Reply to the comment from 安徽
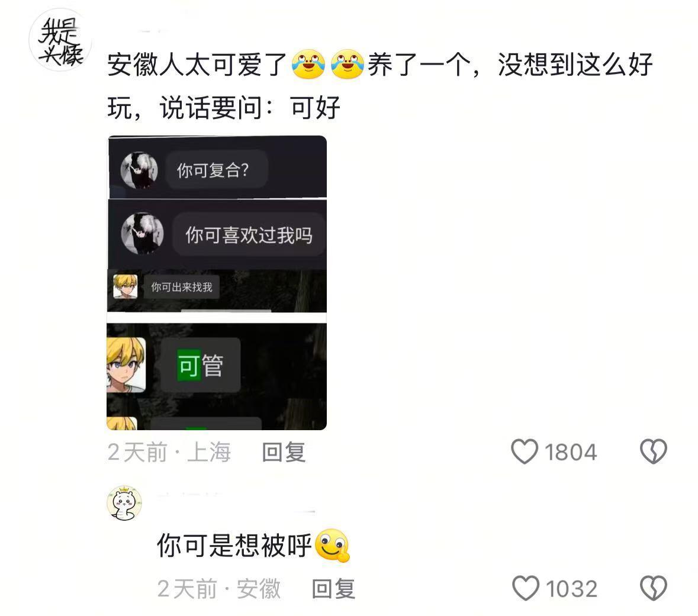698x616 pixels. pyautogui.click(x=333, y=589)
